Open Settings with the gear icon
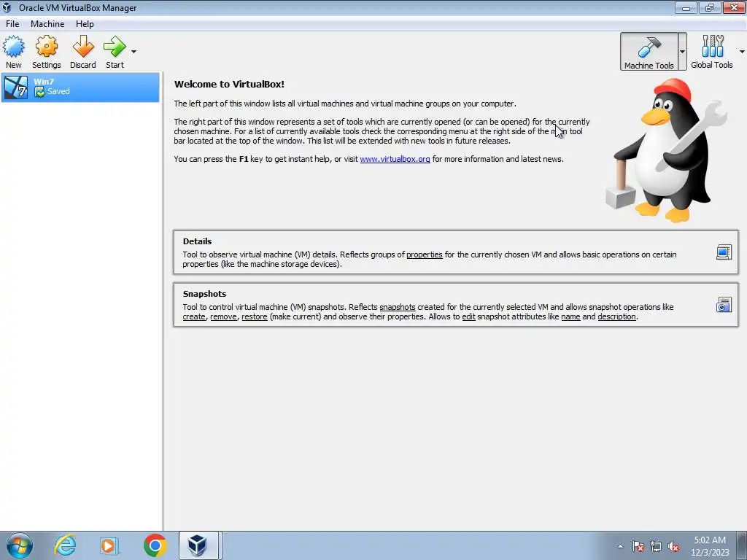 [x=46, y=47]
